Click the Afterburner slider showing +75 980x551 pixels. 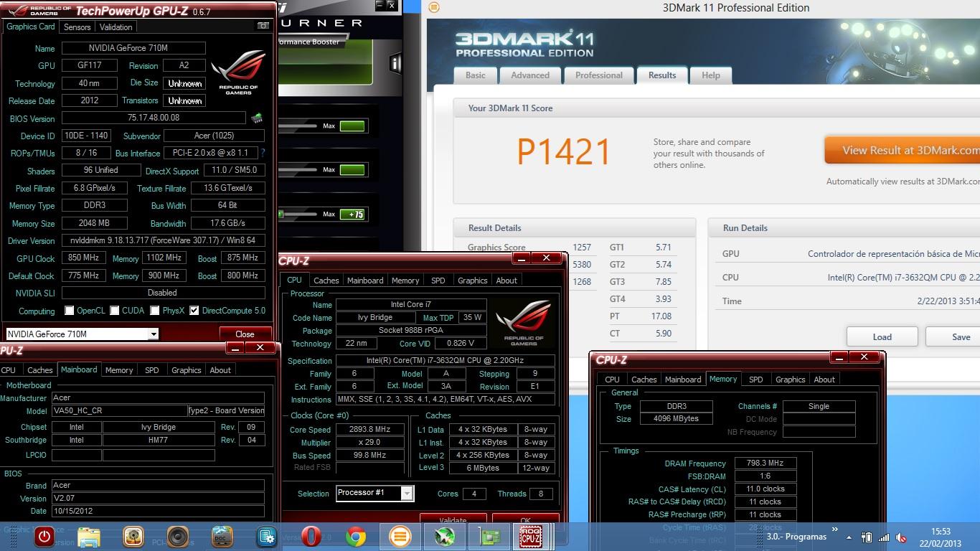pos(298,214)
